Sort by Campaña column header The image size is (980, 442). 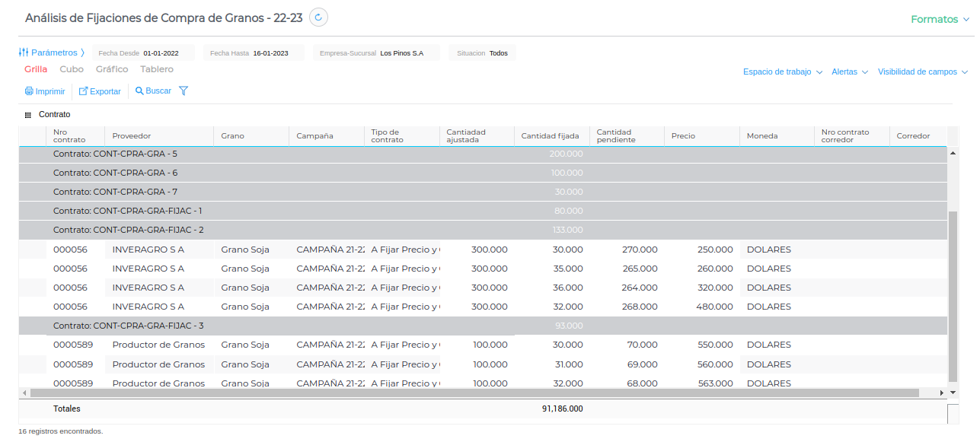pos(327,136)
